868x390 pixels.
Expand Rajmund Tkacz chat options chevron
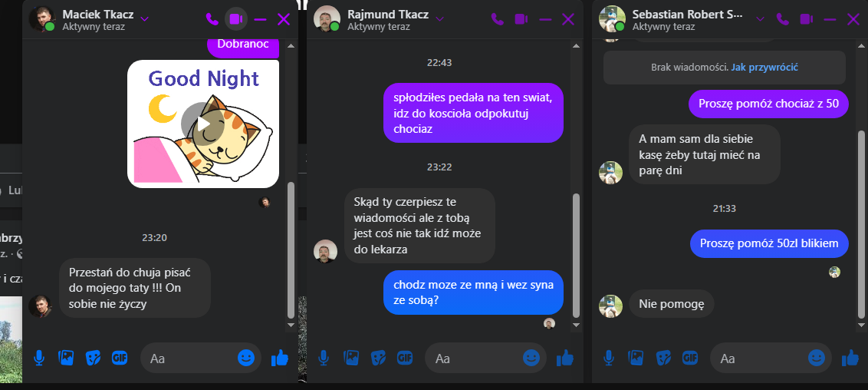pos(439,19)
